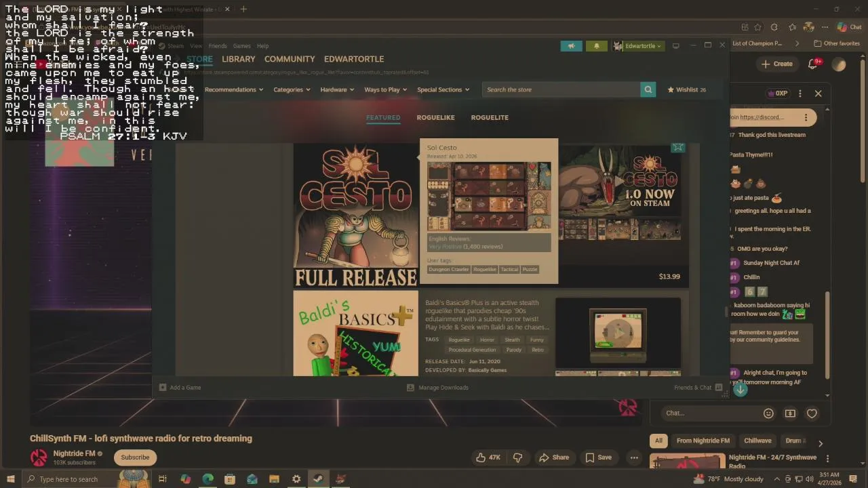The height and width of the screenshot is (488, 868).
Task: Open the Sol Cesto full release banner
Action: tap(356, 216)
